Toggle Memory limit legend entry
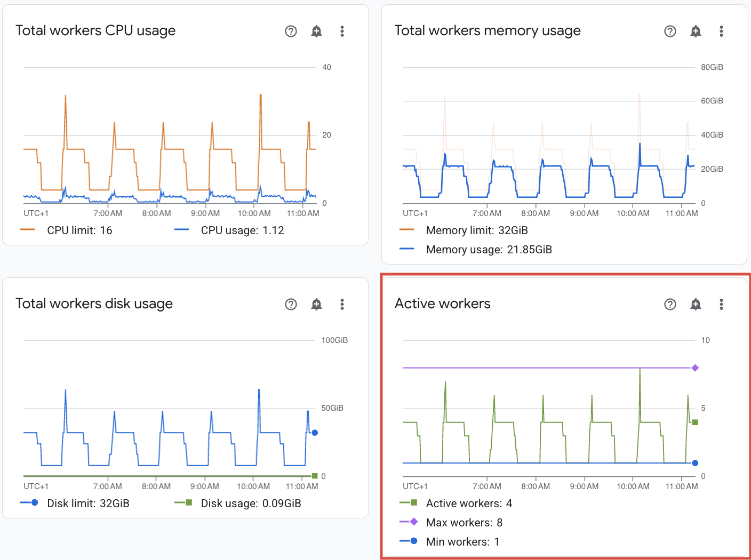Viewport: 751px width, 560px height. (x=464, y=230)
